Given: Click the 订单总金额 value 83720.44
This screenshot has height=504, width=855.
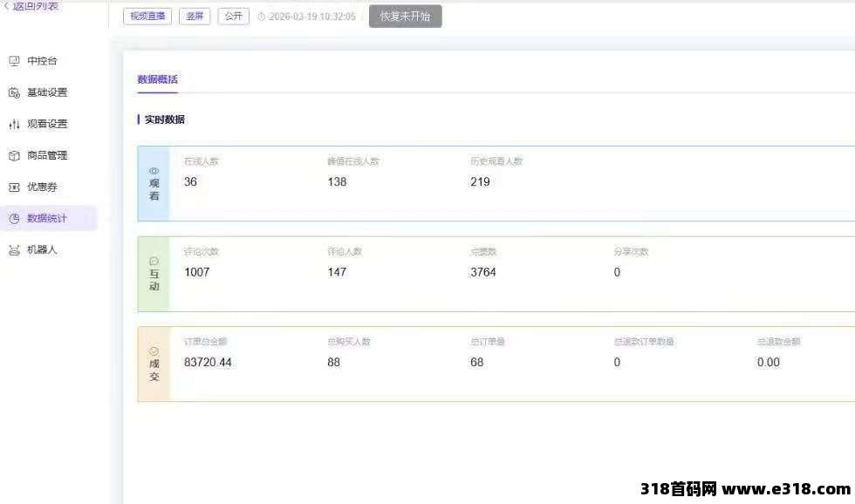Looking at the screenshot, I should (208, 362).
